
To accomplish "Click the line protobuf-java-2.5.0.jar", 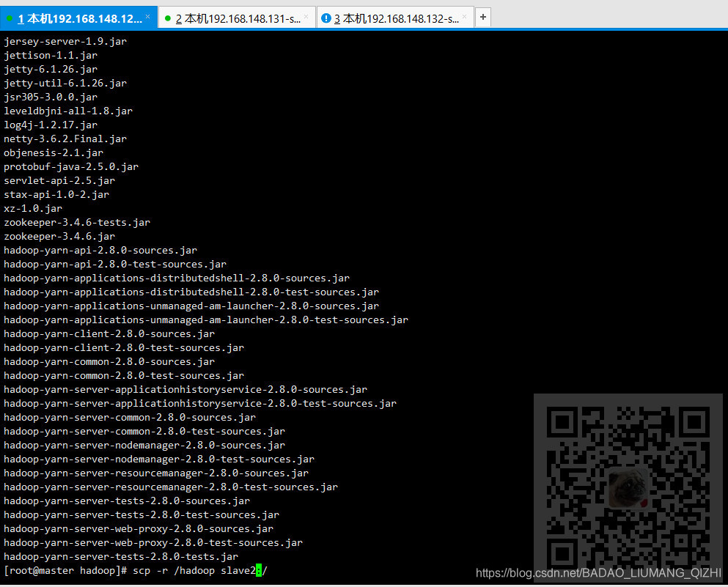I will tap(71, 166).
